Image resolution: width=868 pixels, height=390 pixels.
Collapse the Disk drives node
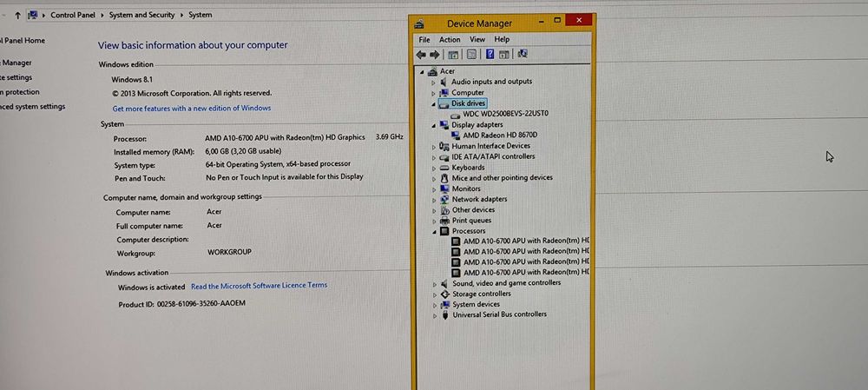(x=433, y=103)
